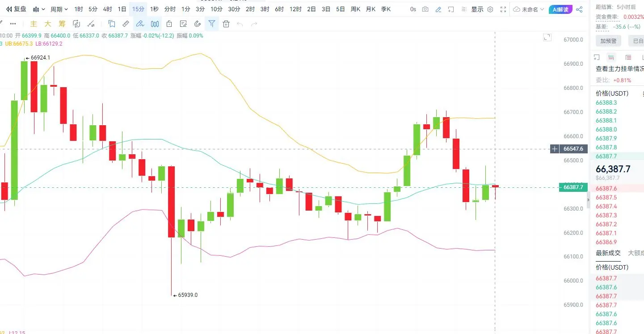The height and width of the screenshot is (334, 644).
Task: Click the pencil drawing icon in top bar
Action: tap(438, 9)
